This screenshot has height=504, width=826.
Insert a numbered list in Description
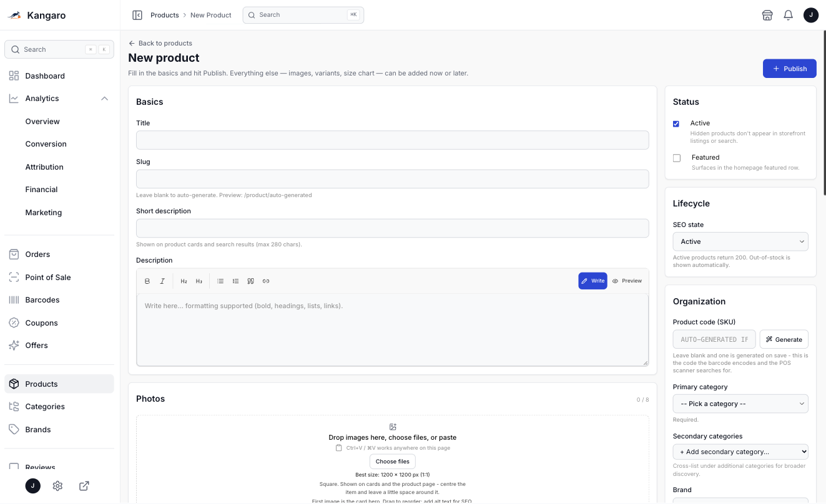click(235, 281)
